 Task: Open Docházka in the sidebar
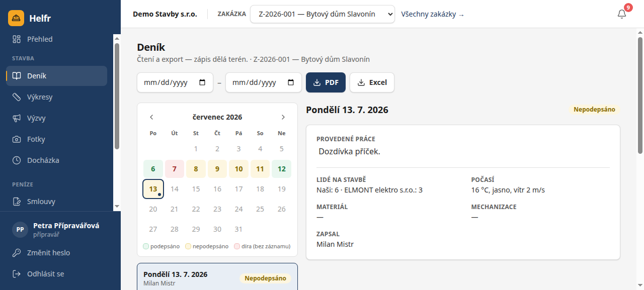click(x=56, y=160)
